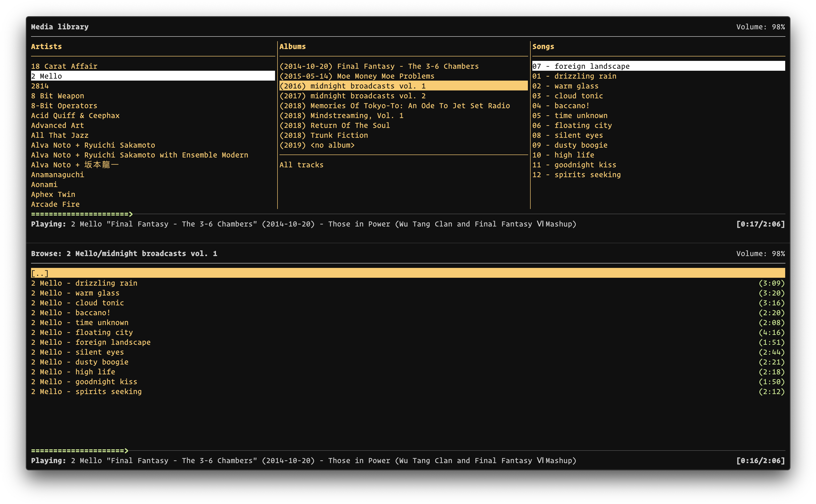Image resolution: width=816 pixels, height=504 pixels.
Task: Select 2 Mello - foreign landscape in browser
Action: tap(408, 342)
